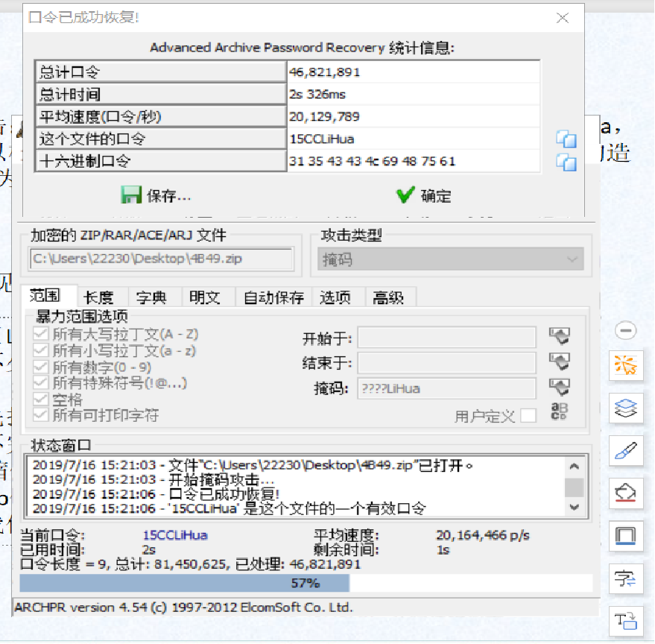Open the layers stack tool in sidebar
Image resolution: width=655 pixels, height=644 pixels.
click(625, 408)
